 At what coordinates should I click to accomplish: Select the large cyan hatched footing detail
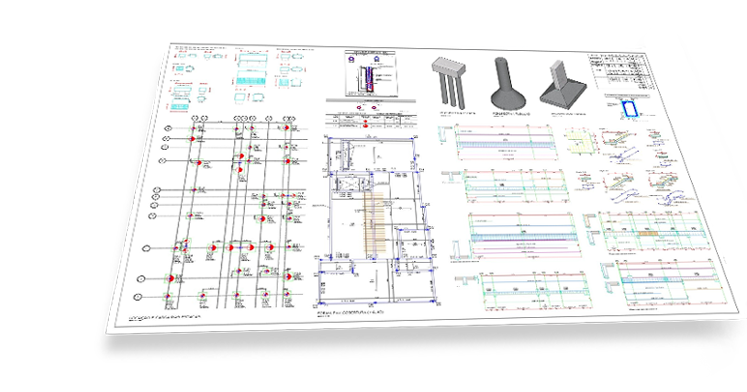[x=252, y=70]
